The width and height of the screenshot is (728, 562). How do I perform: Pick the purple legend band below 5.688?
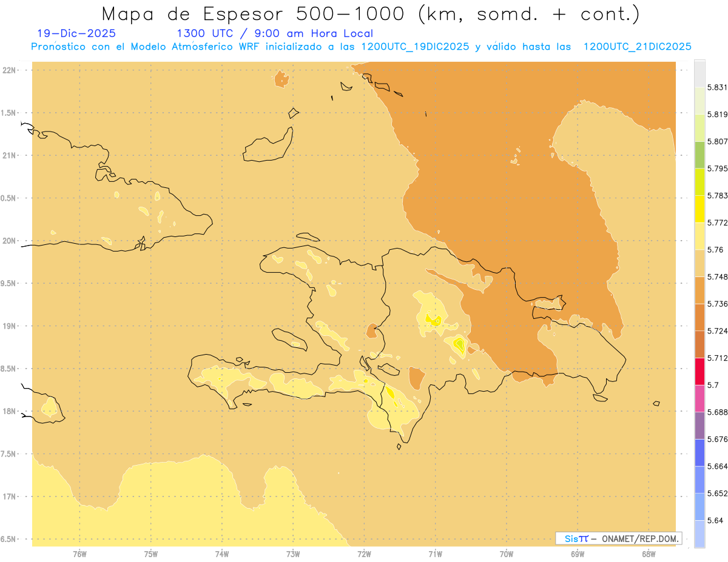[x=699, y=426]
